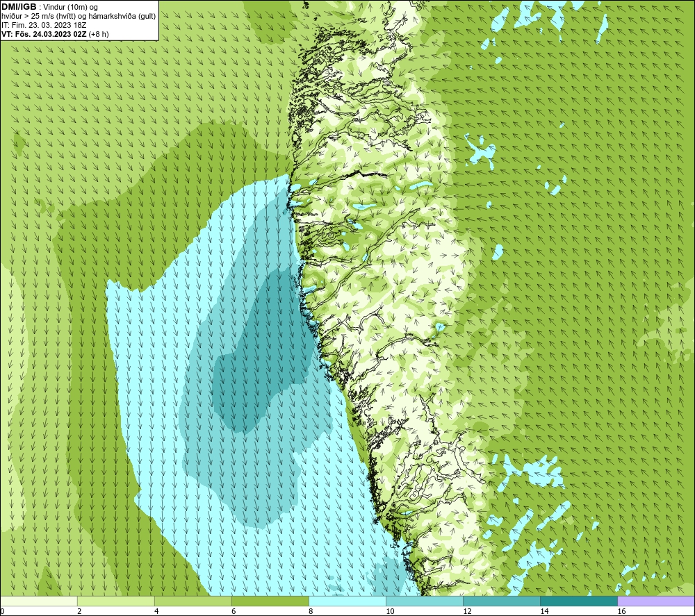Click the 'IT: Fim. 23. 03. 2023 18Z' line
The height and width of the screenshot is (616, 695).
coord(44,25)
